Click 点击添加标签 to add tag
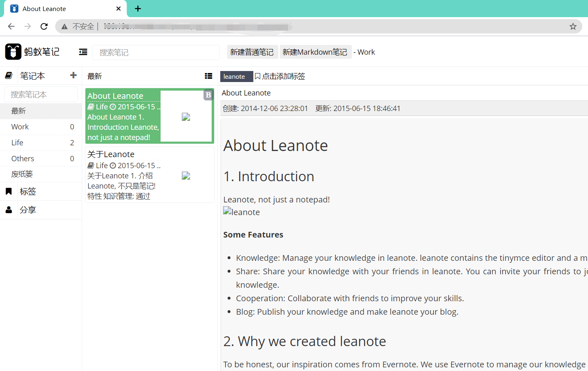 (x=284, y=76)
